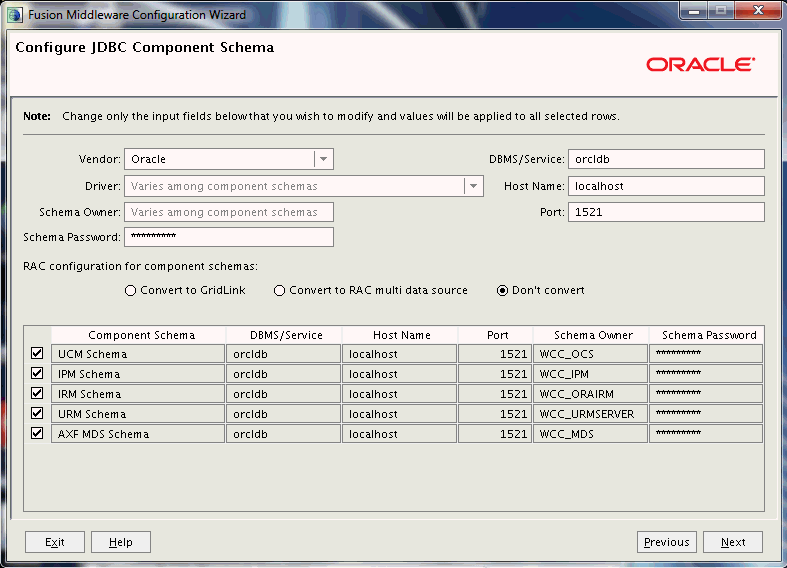The height and width of the screenshot is (568, 787).
Task: Deselect the URM Schema row checkbox
Action: point(37,413)
